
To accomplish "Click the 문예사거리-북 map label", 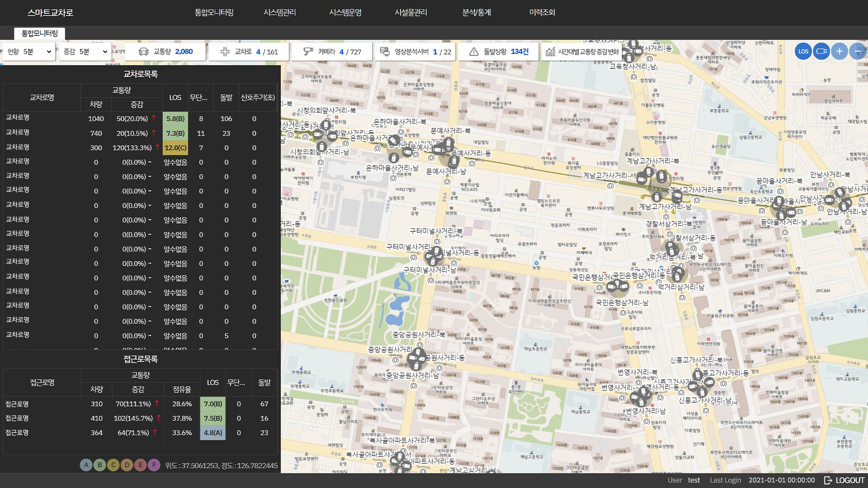I will pyautogui.click(x=450, y=131).
